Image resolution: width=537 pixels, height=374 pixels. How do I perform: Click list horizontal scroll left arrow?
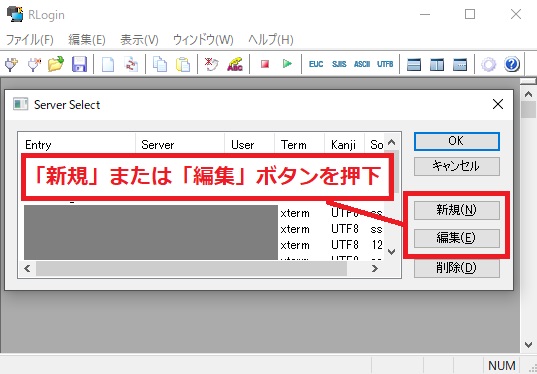point(27,269)
